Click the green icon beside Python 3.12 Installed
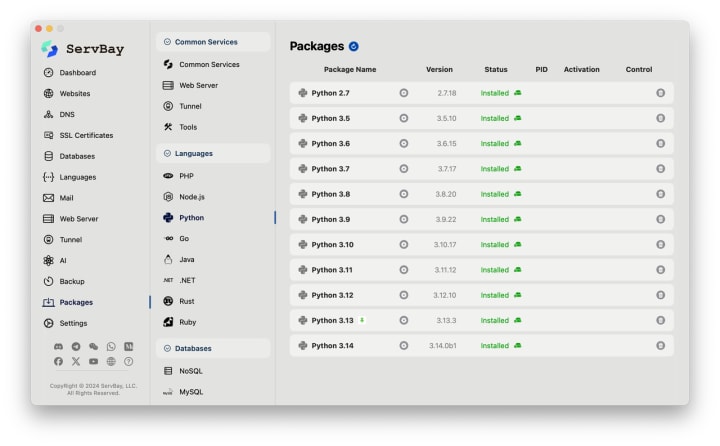720x446 pixels. click(x=518, y=295)
